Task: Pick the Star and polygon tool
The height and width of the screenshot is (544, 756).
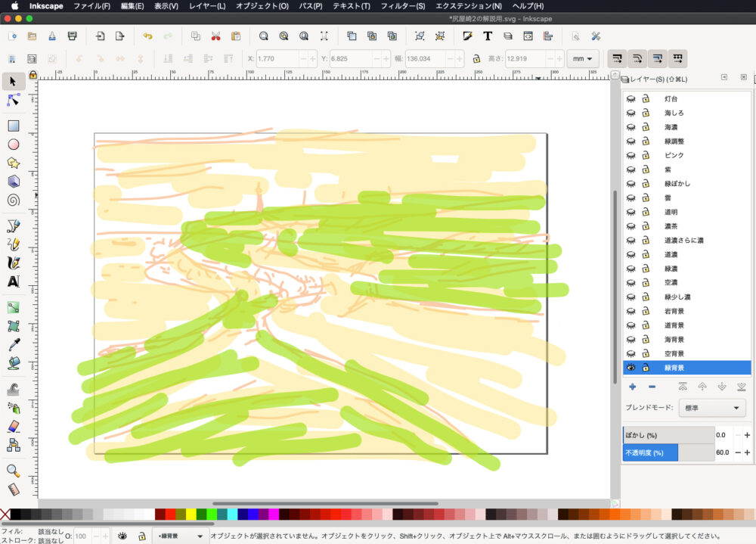Action: (13, 163)
